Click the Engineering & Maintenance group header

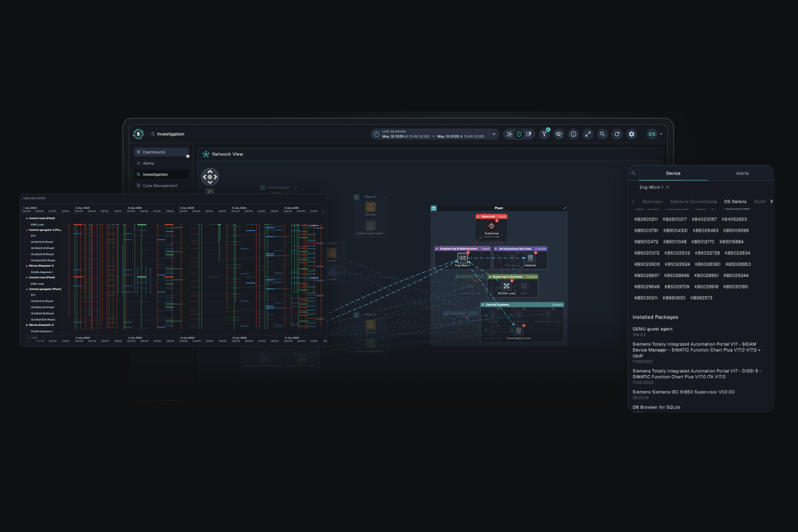click(x=462, y=249)
